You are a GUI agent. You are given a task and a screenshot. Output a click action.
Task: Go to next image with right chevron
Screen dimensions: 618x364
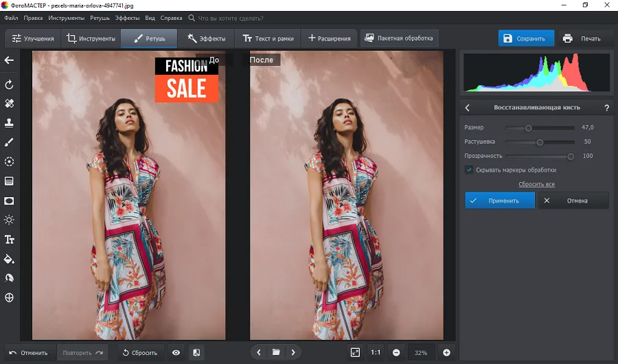pos(293,352)
